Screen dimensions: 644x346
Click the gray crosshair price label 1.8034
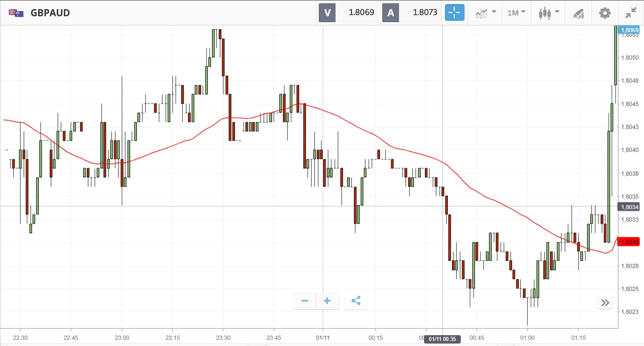(x=629, y=207)
